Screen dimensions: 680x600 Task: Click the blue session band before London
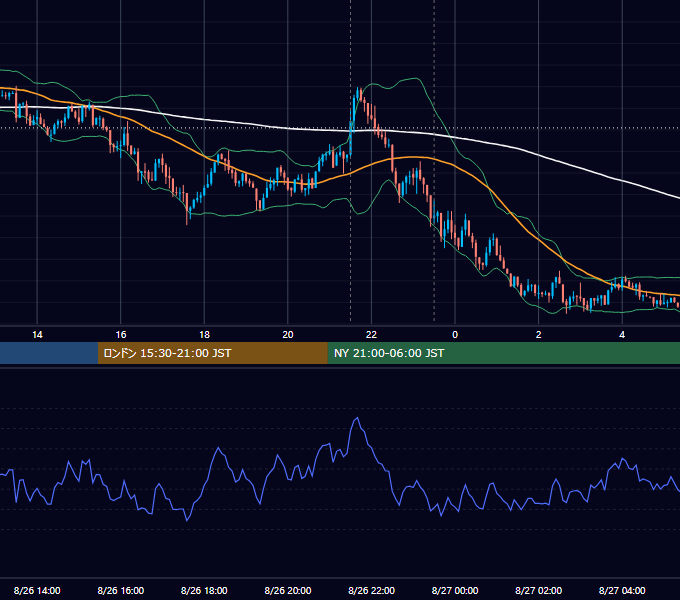(49, 353)
